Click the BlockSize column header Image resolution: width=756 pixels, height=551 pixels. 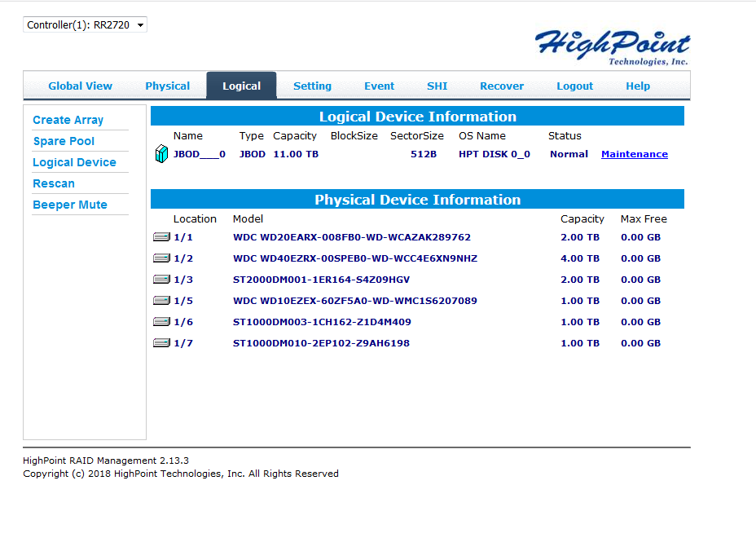354,135
